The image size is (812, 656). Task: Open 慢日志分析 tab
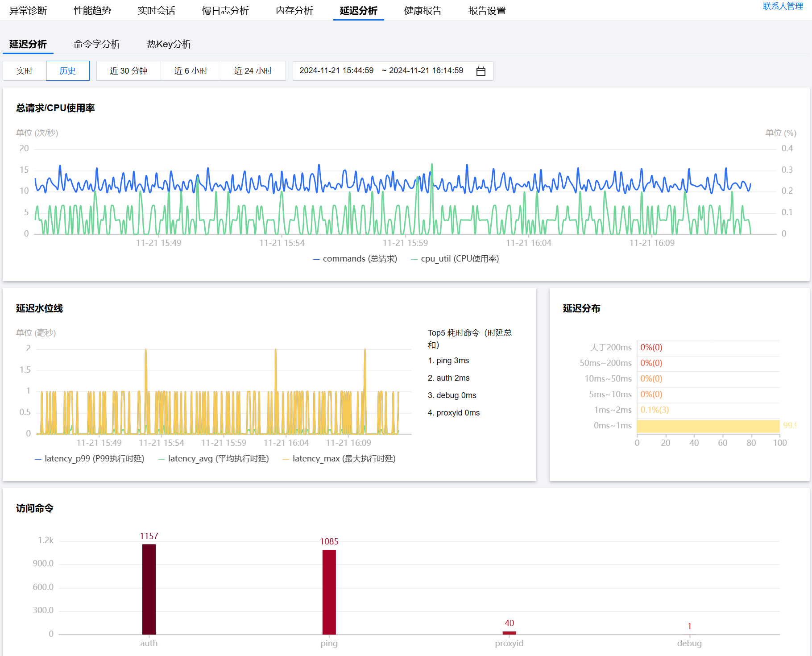point(225,11)
